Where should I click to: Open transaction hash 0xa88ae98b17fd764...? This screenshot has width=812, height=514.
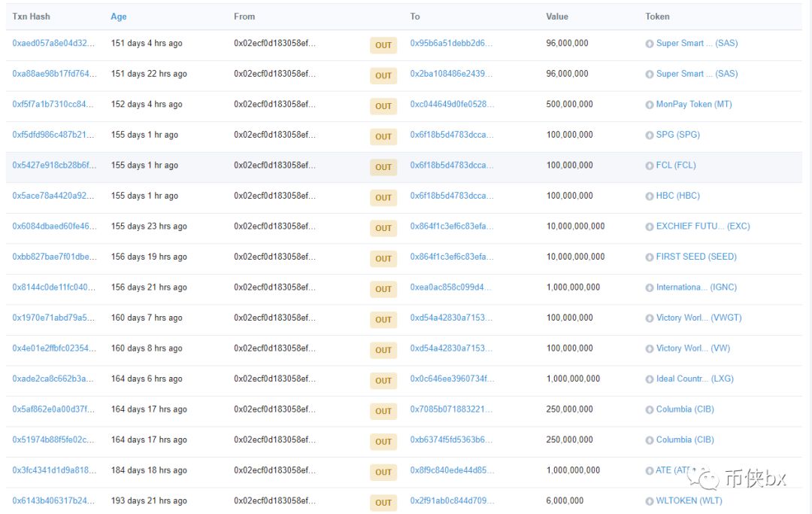(54, 74)
